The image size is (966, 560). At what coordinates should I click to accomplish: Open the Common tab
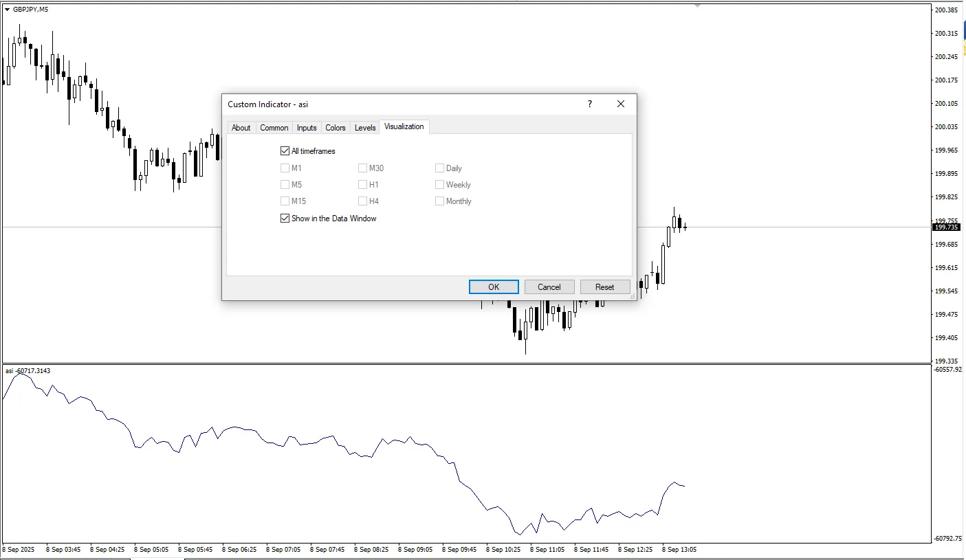tap(274, 128)
